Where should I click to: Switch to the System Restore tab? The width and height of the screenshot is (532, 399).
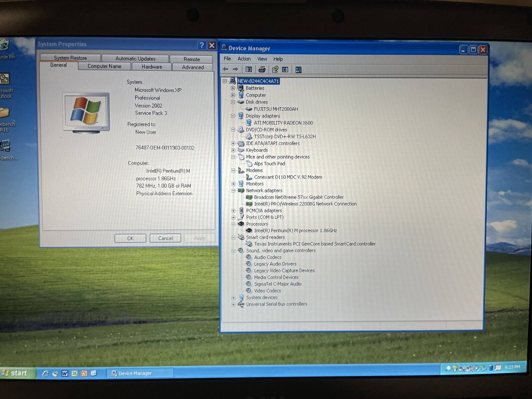click(x=70, y=58)
